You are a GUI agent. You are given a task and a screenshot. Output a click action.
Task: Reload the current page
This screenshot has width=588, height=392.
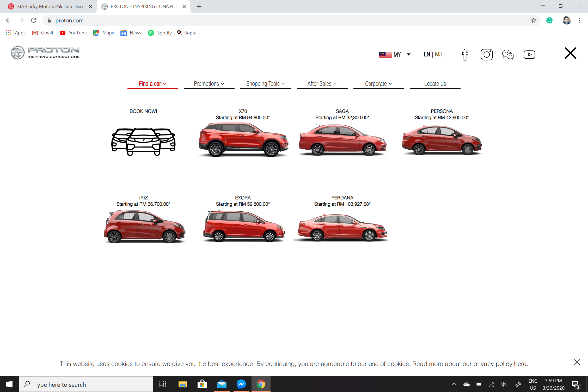pyautogui.click(x=34, y=20)
